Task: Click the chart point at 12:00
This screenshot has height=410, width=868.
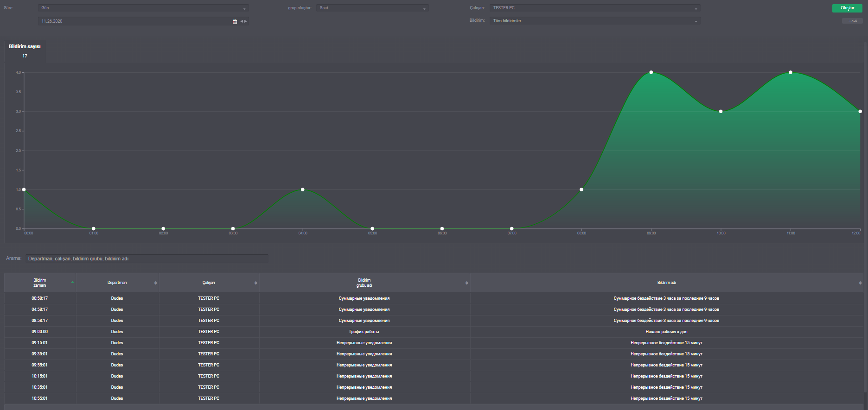Action: pyautogui.click(x=860, y=111)
